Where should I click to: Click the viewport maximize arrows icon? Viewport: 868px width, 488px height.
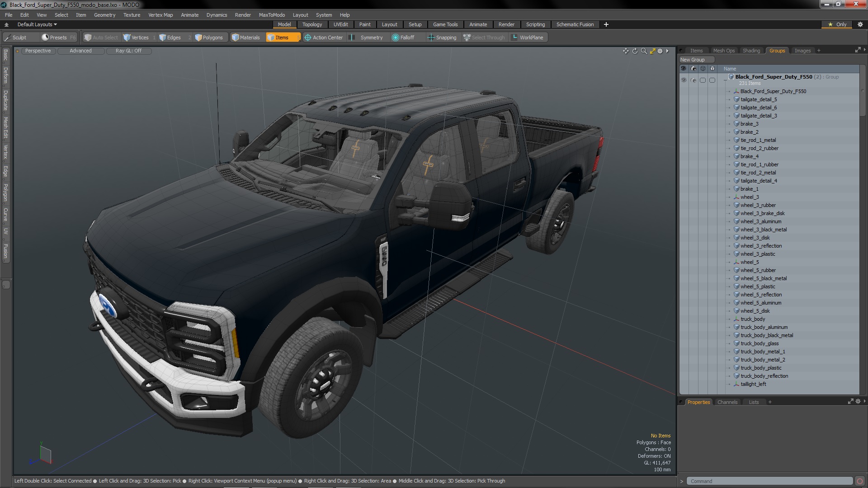tap(652, 51)
